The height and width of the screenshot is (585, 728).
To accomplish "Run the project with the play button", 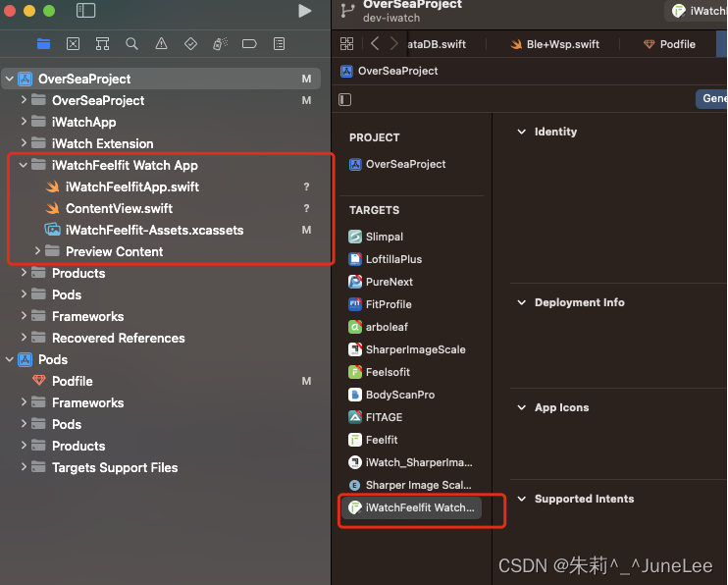I will 304,11.
